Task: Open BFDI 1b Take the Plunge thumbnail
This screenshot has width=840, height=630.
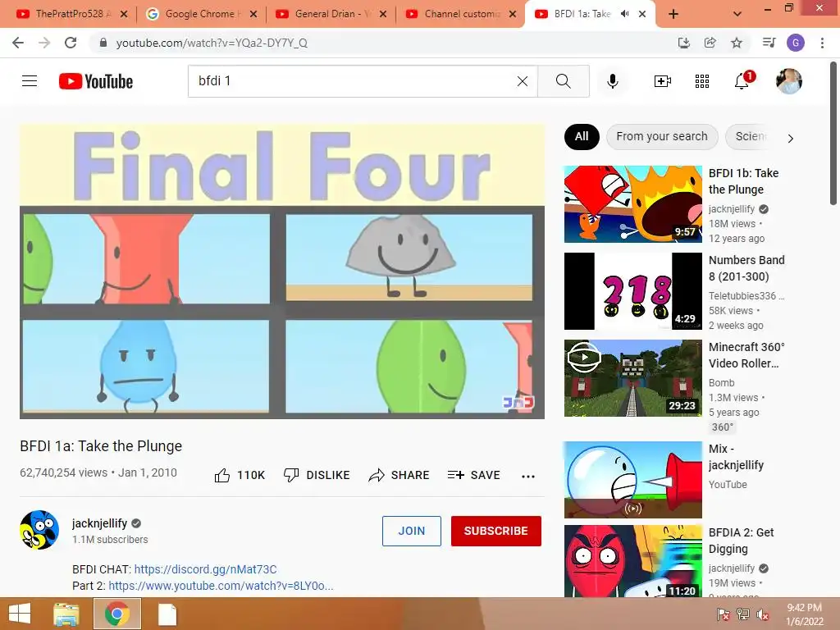Action: click(x=632, y=204)
